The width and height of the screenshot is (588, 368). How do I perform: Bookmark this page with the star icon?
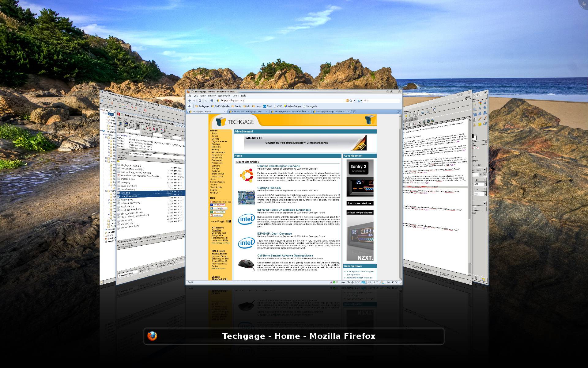click(x=351, y=101)
